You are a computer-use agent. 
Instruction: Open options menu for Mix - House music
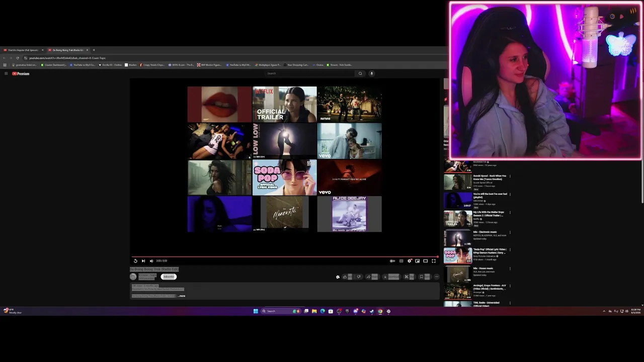point(510,269)
